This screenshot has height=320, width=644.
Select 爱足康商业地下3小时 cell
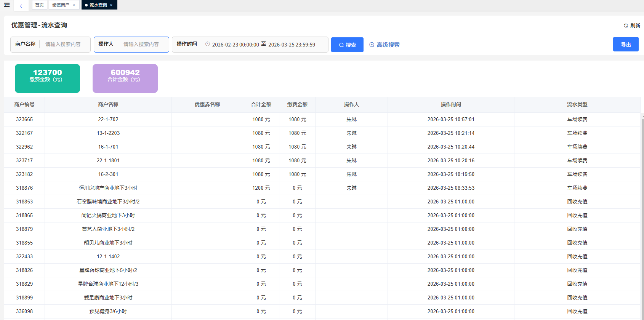click(x=108, y=298)
